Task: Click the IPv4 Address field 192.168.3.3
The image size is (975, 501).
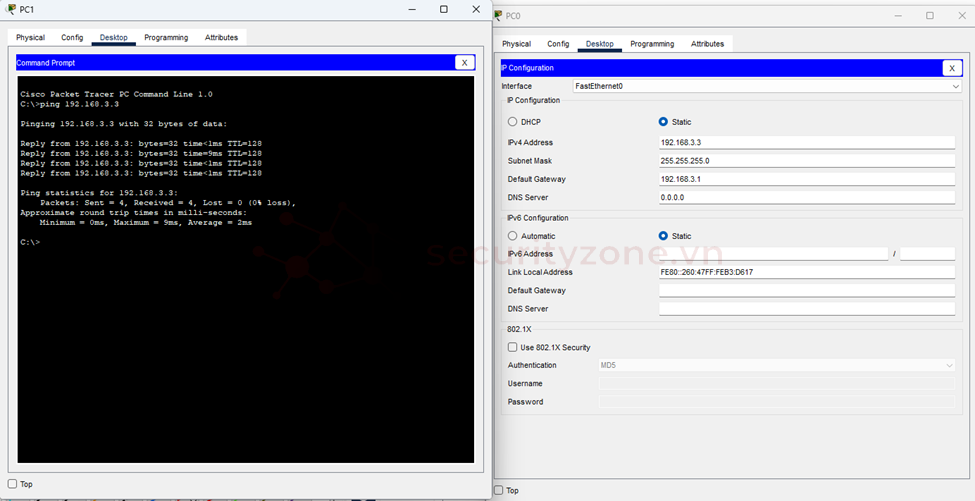Action: pyautogui.click(x=807, y=142)
